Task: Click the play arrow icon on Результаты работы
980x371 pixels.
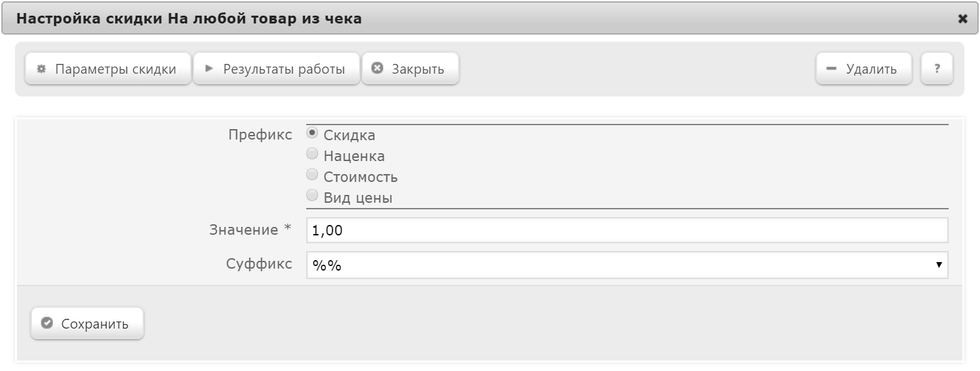Action: 209,68
